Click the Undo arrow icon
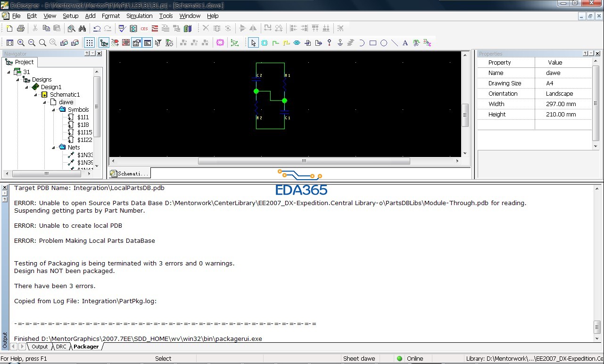The image size is (604, 364). click(x=97, y=29)
